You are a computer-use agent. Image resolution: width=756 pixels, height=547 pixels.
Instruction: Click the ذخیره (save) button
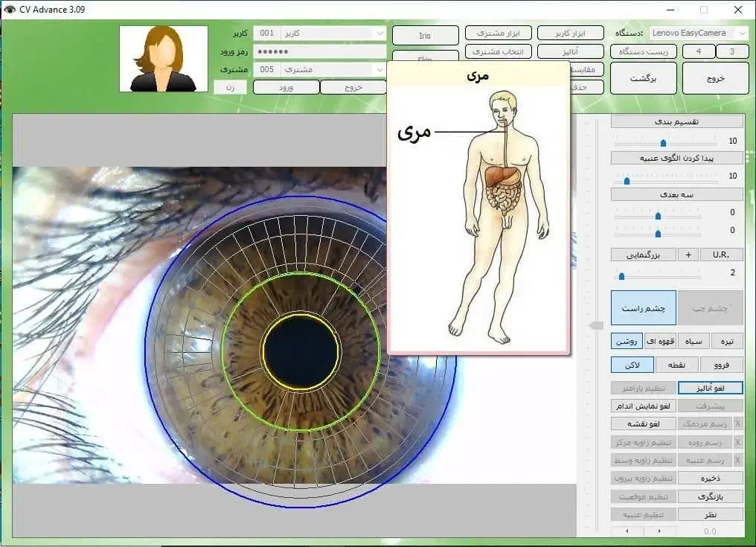click(x=710, y=478)
